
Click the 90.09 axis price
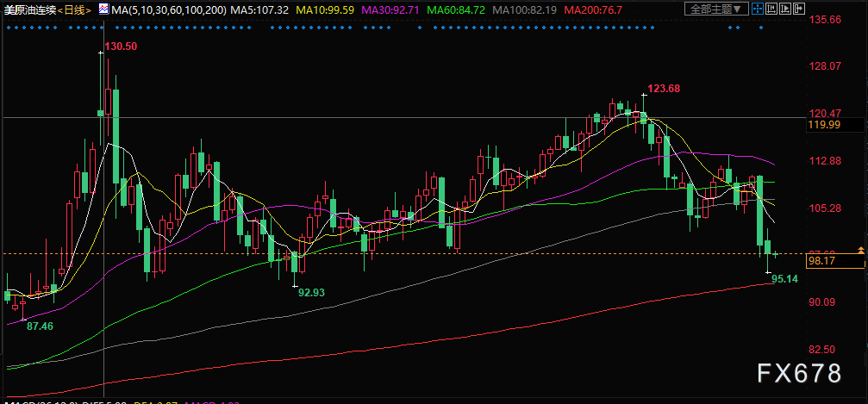point(821,302)
